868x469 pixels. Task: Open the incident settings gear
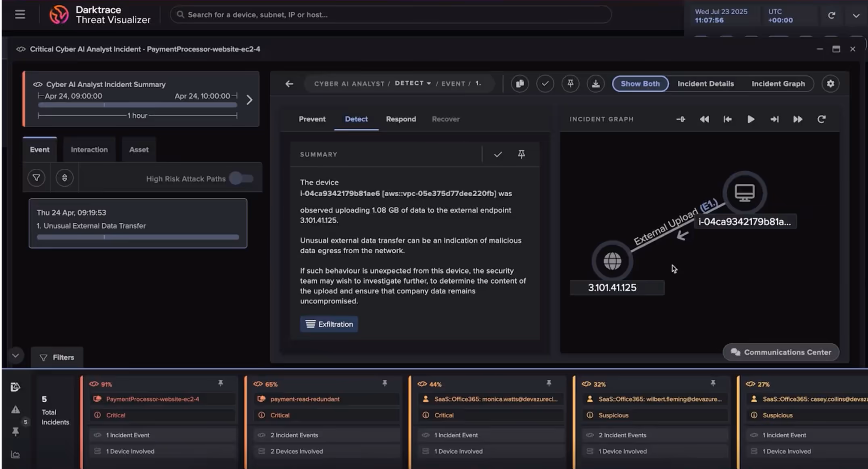tap(830, 84)
